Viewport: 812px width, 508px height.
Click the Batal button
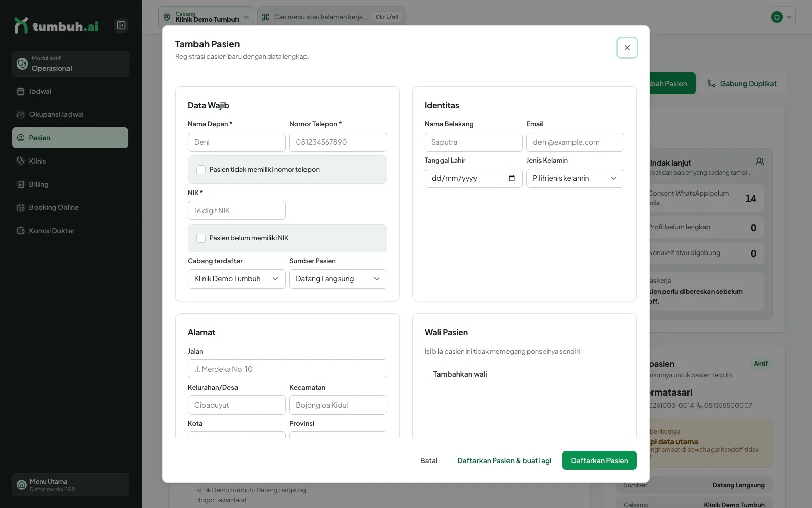click(x=429, y=461)
